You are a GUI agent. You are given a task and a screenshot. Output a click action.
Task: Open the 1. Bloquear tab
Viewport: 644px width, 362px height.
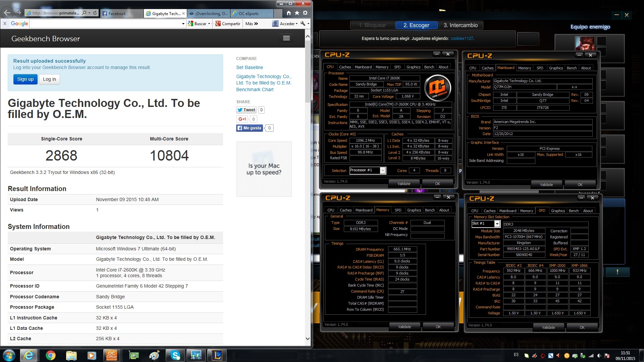pos(372,25)
